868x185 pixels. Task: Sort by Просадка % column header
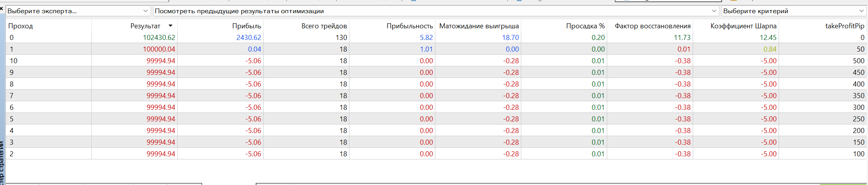pos(585,26)
